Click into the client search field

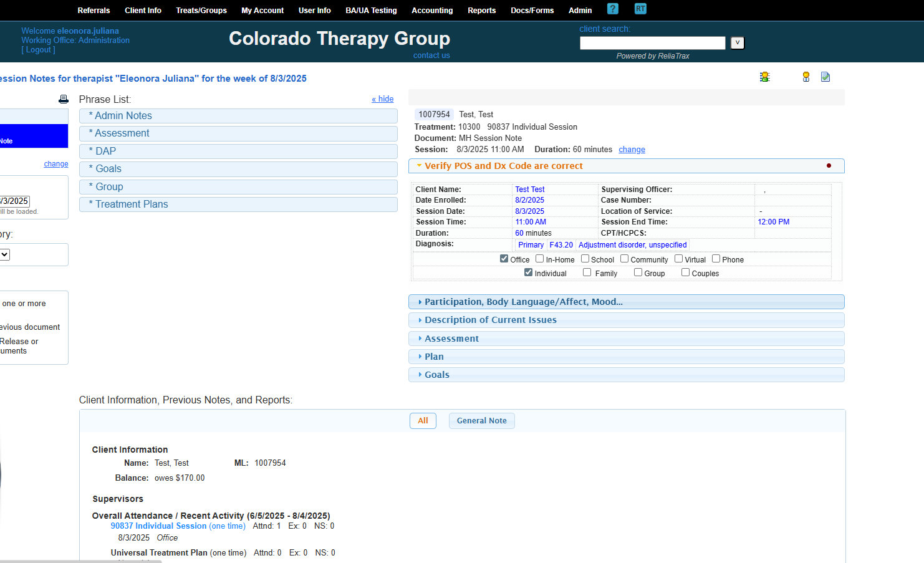coord(652,43)
